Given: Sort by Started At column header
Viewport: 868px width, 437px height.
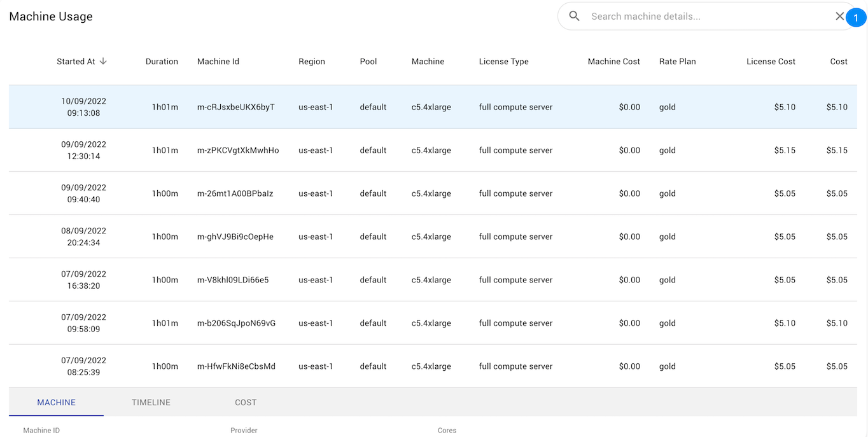Looking at the screenshot, I should pyautogui.click(x=76, y=62).
